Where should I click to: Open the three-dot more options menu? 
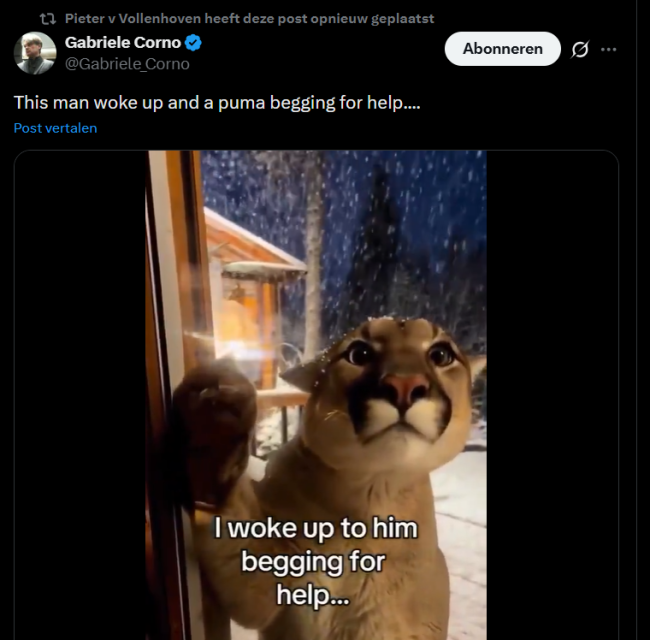coord(609,49)
